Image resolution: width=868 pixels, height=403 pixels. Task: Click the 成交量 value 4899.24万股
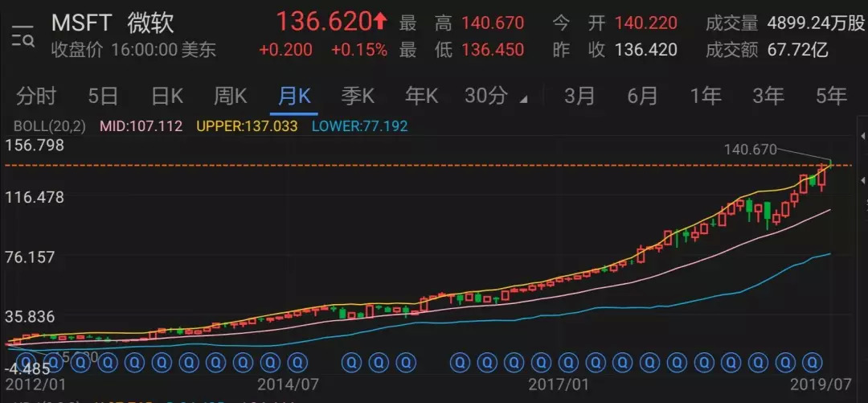click(816, 23)
